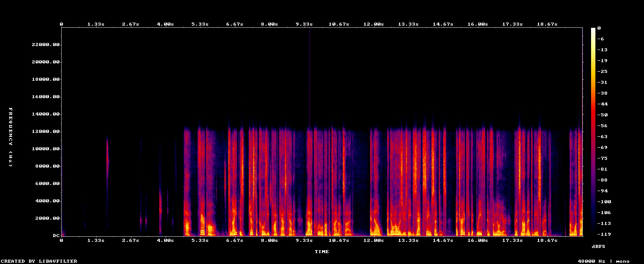644x264 pixels.
Task: Click the 4.00s time axis label
Action: [165, 24]
